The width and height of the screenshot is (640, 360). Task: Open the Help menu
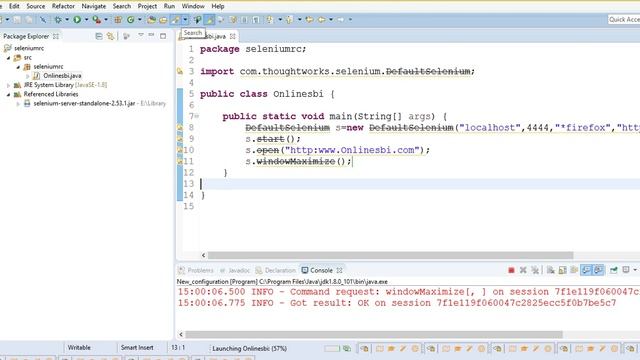tap(218, 6)
